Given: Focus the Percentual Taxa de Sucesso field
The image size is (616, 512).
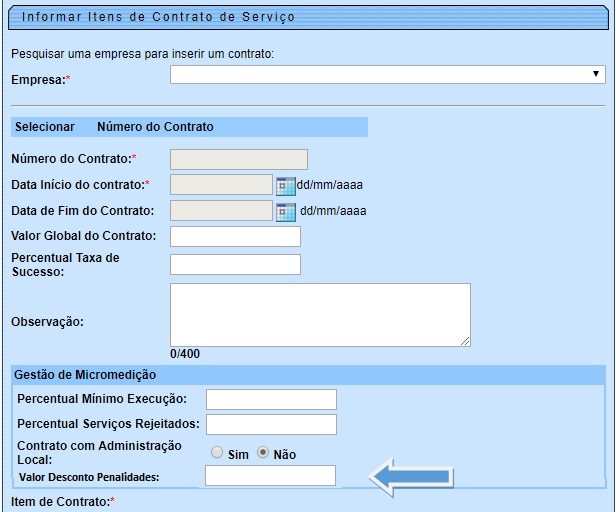Looking at the screenshot, I should [235, 264].
